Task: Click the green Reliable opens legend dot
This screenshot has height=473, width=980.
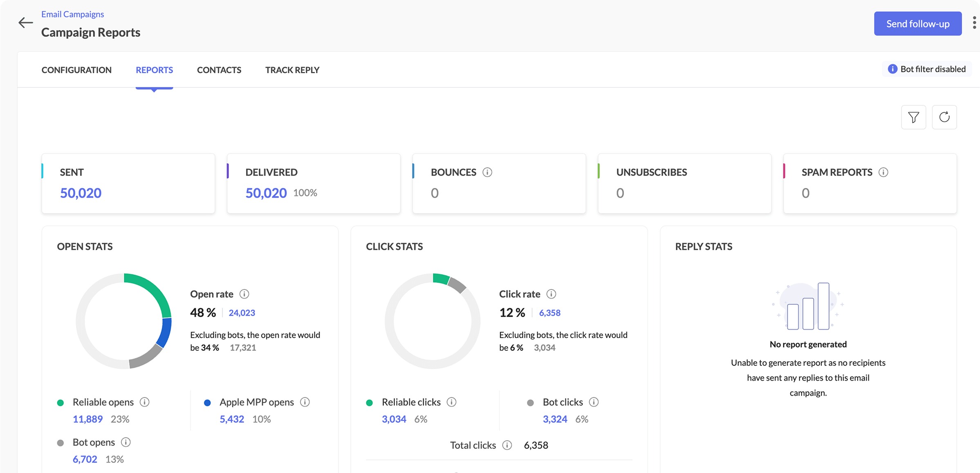Action: click(61, 403)
